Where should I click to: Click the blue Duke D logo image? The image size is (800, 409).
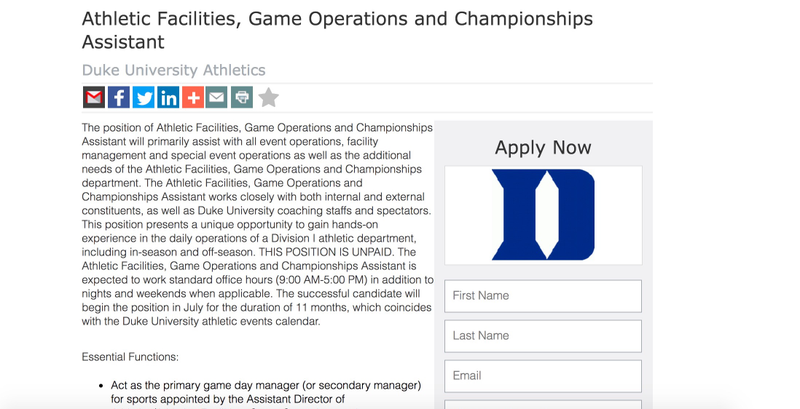[543, 215]
